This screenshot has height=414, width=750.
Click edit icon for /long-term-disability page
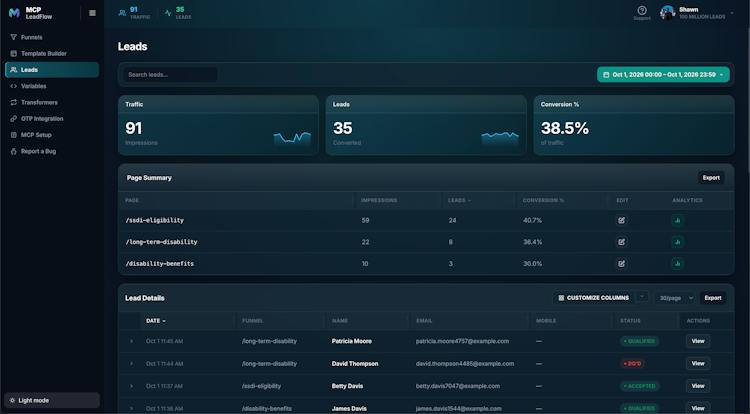621,242
